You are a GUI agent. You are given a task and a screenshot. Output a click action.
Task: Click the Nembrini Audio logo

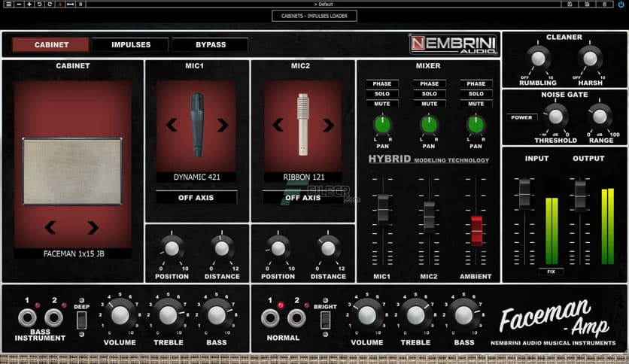tap(453, 44)
